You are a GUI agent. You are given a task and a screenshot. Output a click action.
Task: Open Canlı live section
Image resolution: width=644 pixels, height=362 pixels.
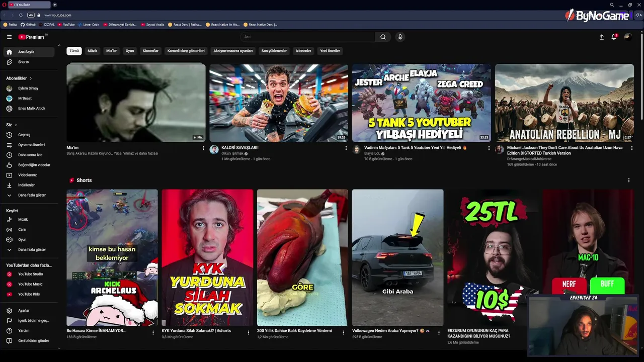point(29,230)
